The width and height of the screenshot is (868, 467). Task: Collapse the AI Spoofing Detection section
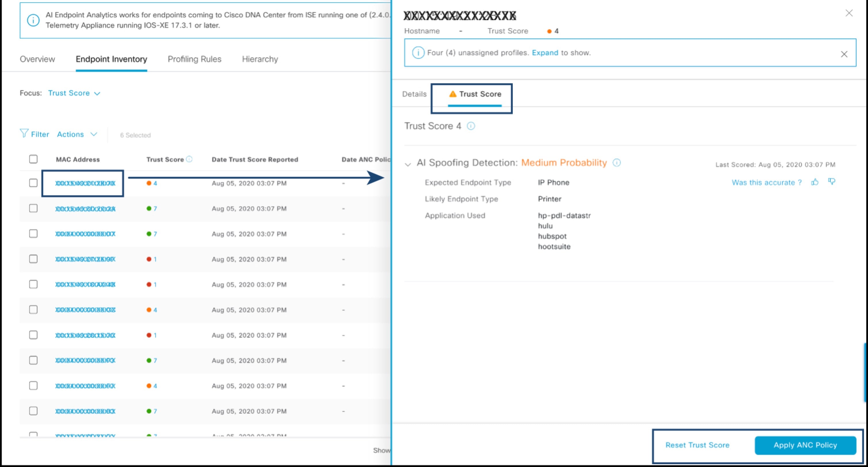[x=409, y=163]
